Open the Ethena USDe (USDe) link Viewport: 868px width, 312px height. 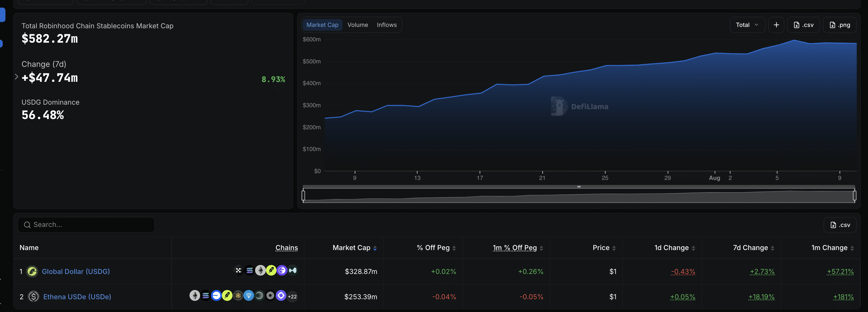click(x=77, y=297)
